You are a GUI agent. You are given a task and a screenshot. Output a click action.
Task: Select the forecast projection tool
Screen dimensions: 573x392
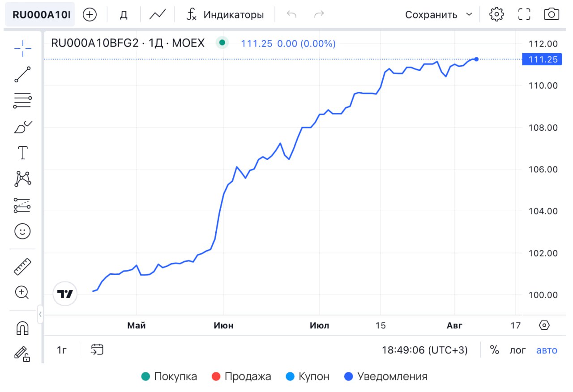point(22,205)
